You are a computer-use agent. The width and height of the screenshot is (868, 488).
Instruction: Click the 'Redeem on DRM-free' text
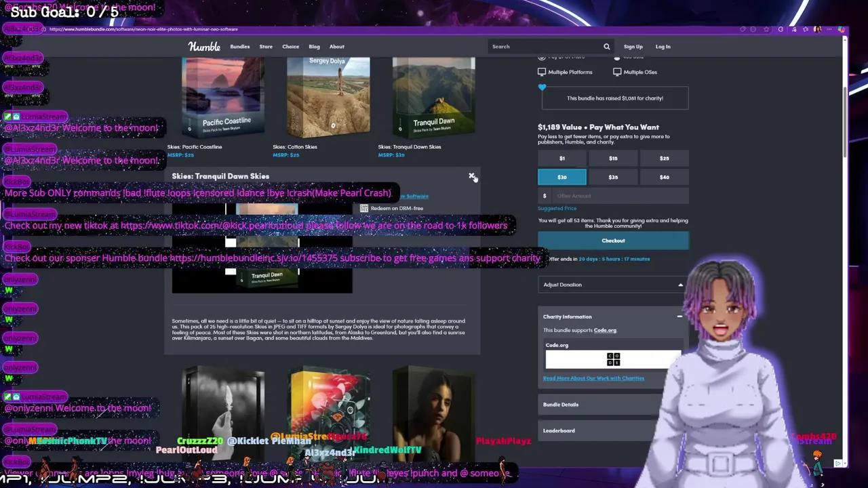(x=397, y=208)
